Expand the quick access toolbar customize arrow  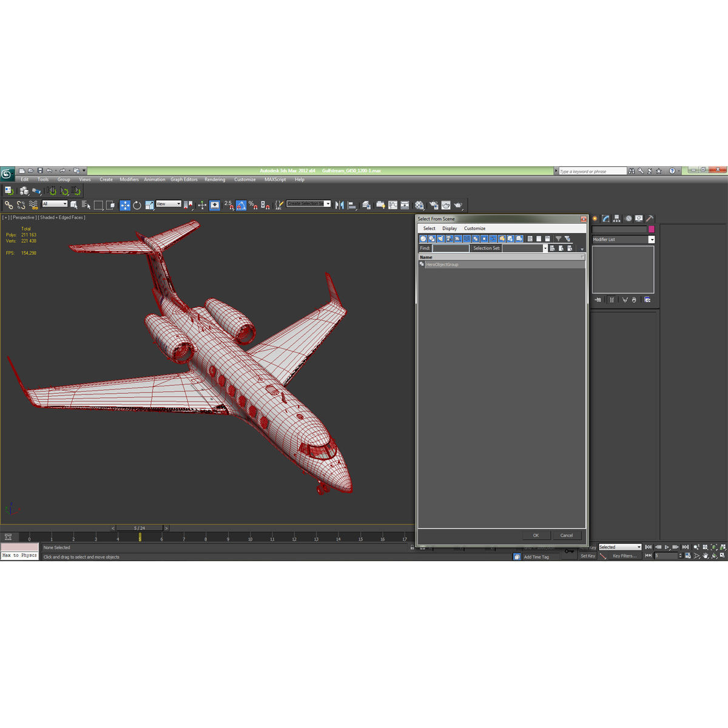84,170
